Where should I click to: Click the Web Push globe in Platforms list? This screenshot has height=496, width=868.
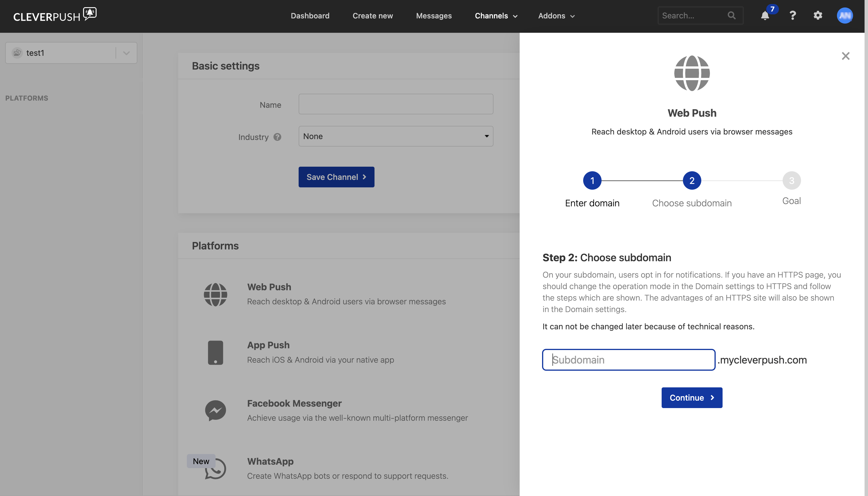pos(215,294)
